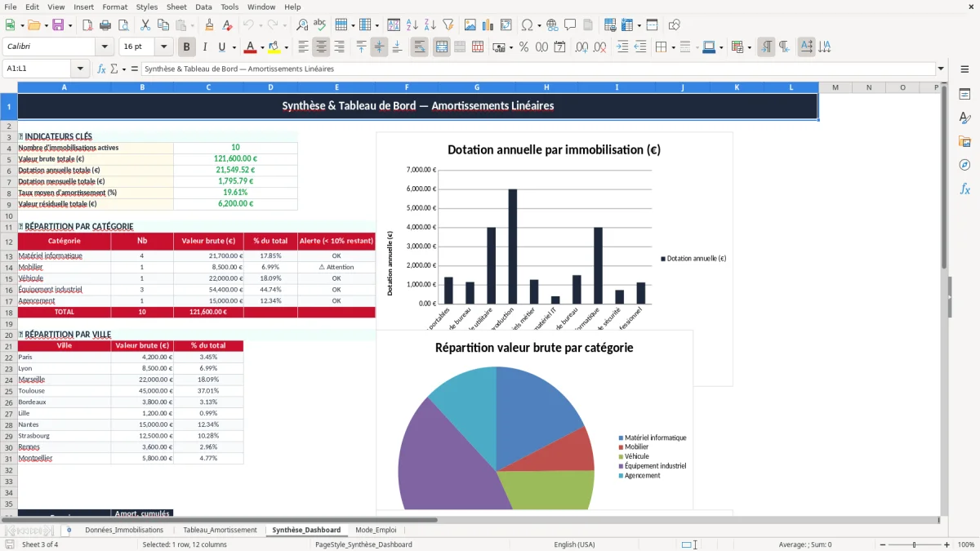Export directly as PDF
The height and width of the screenshot is (551, 980).
point(88,25)
